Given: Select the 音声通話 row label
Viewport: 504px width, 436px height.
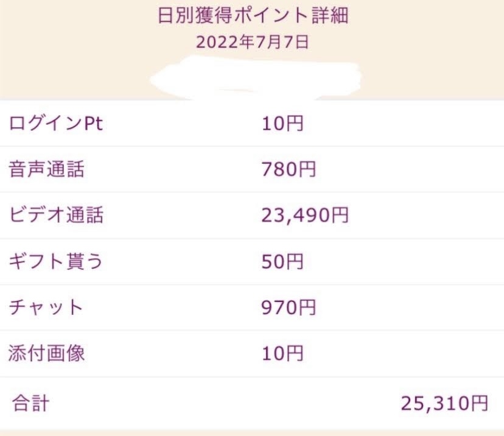Looking at the screenshot, I should tap(47, 169).
